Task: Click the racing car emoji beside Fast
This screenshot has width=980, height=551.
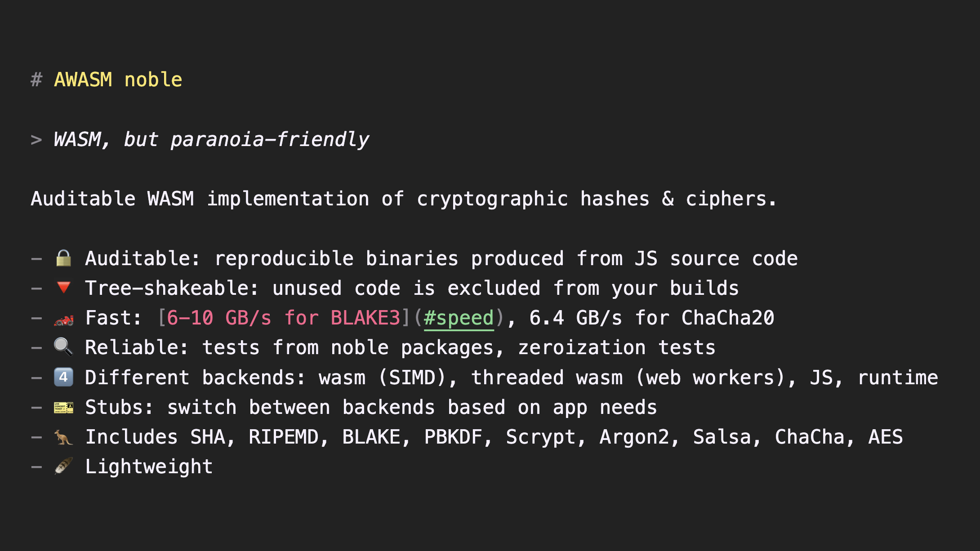Action: pos(63,319)
